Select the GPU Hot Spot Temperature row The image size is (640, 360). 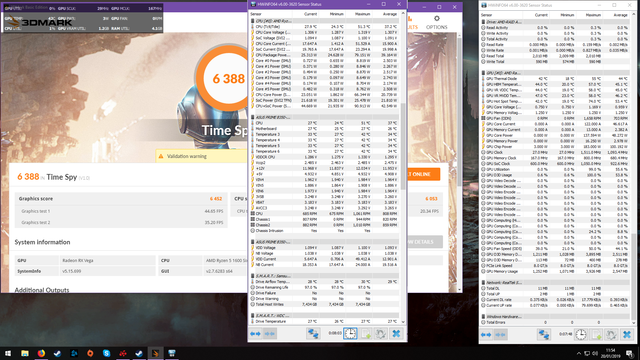coord(555,101)
